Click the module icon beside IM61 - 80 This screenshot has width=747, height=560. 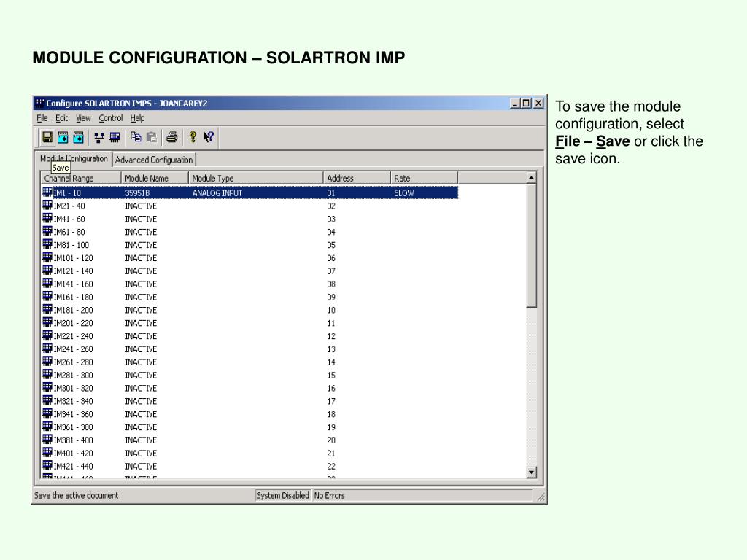pos(47,231)
